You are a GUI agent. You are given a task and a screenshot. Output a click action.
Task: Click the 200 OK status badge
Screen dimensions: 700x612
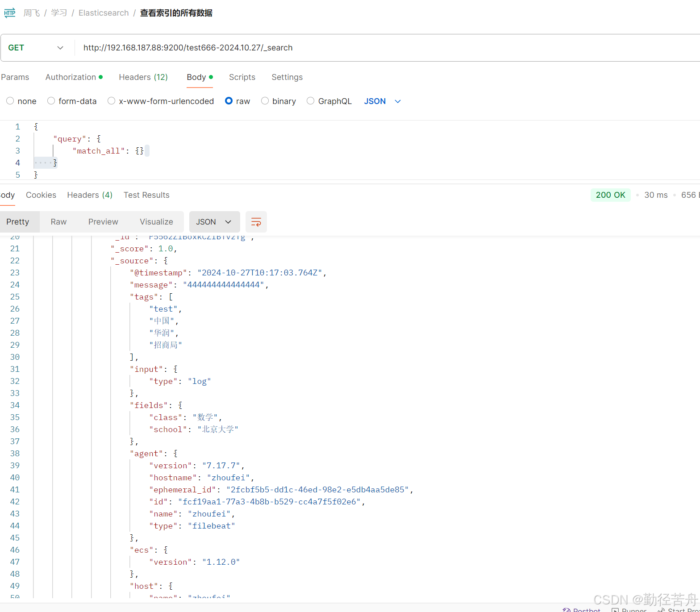(610, 195)
